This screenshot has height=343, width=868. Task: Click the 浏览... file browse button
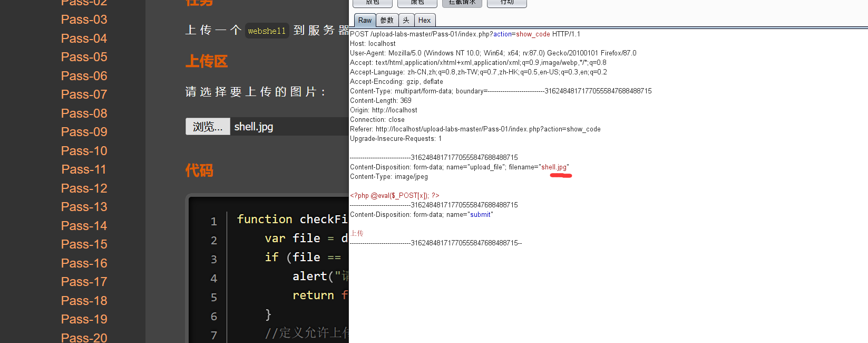[x=208, y=127]
